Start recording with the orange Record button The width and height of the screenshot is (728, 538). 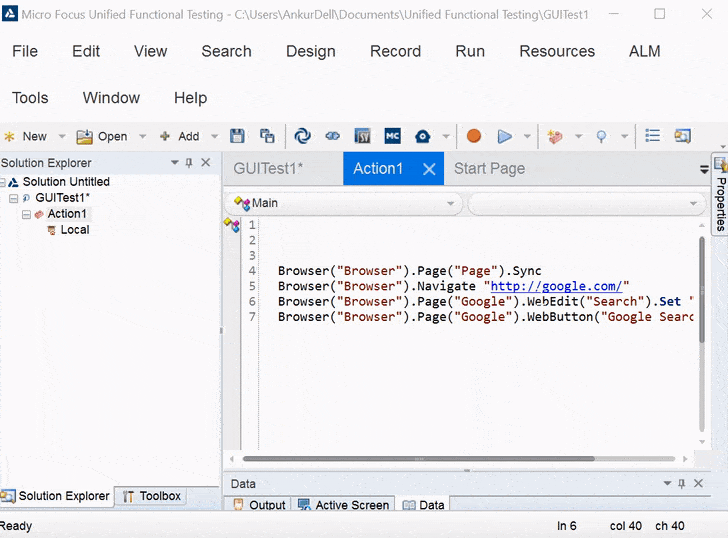coord(474,136)
